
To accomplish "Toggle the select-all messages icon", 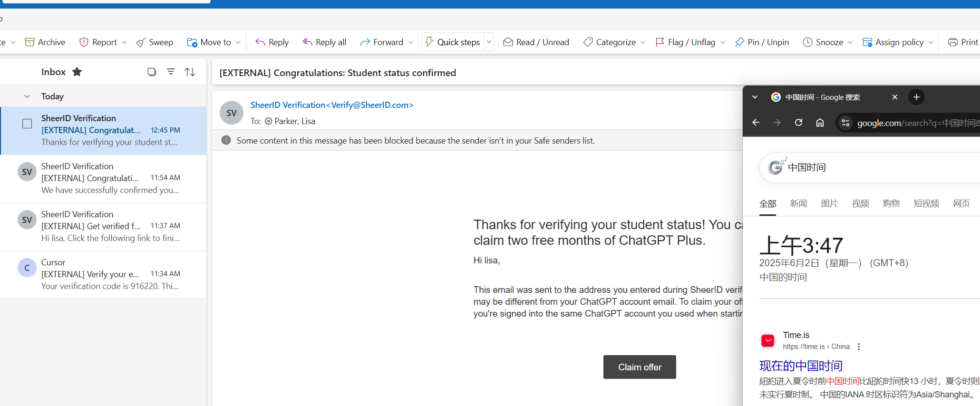I will [x=152, y=72].
